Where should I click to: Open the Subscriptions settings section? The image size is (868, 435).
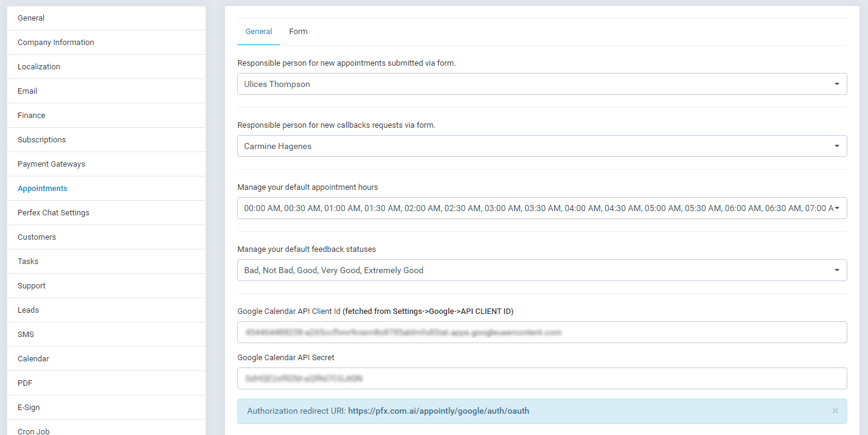click(x=41, y=139)
